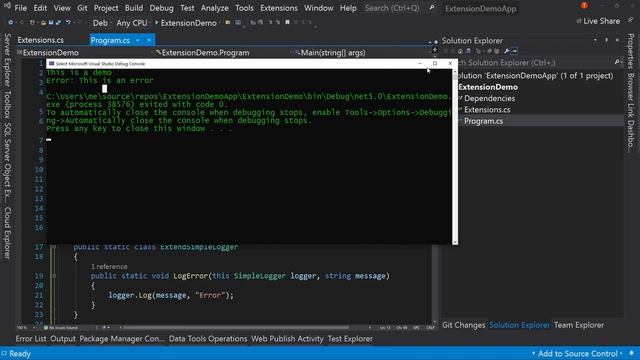Viewport: 640px width, 360px height.
Task: Click the Visual Studio logo icon
Action: (x=7, y=6)
